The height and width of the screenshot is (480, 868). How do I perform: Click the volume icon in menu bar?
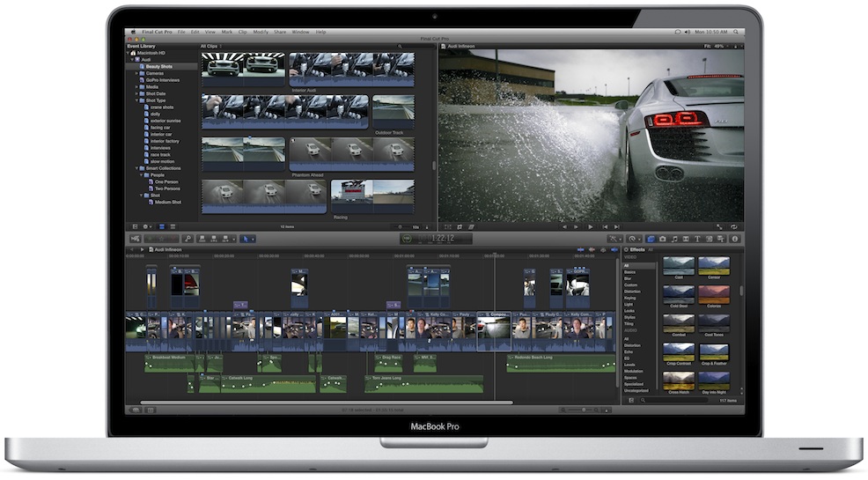[x=687, y=32]
